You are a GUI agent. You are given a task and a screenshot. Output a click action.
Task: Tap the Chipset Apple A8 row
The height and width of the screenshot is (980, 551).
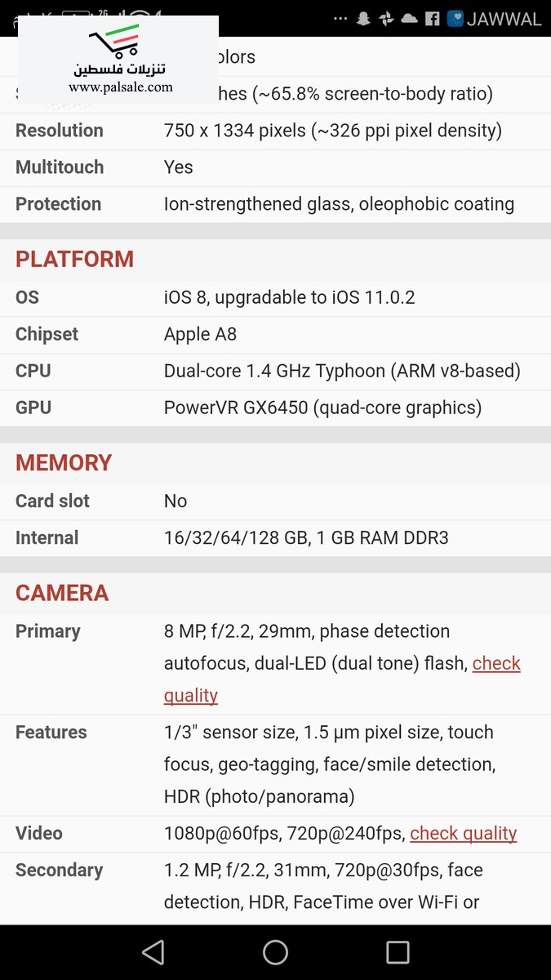click(200, 334)
